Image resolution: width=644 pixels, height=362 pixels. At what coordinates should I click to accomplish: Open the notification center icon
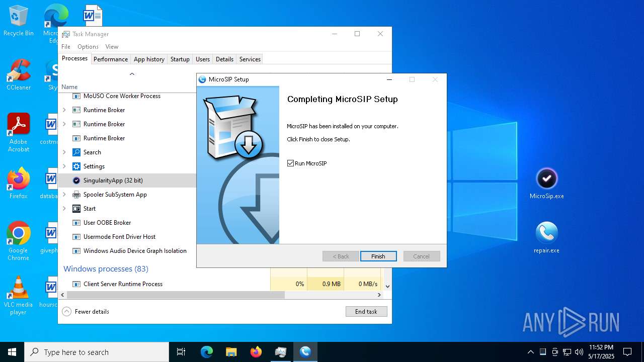627,352
